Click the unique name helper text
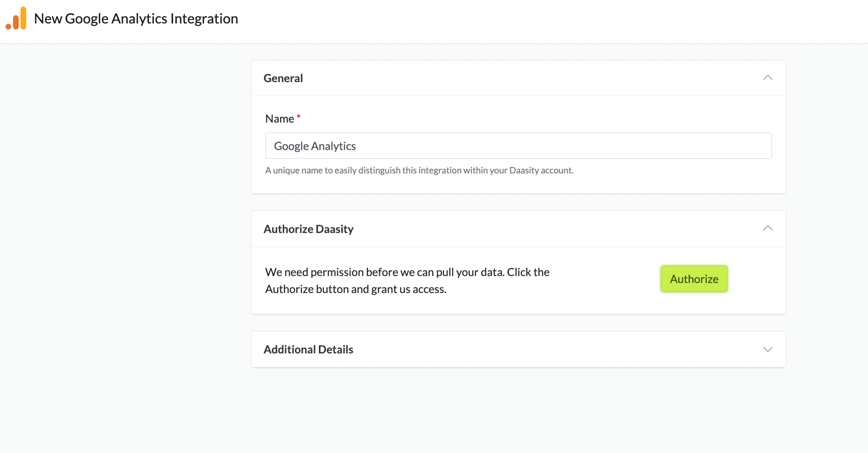Image resolution: width=868 pixels, height=453 pixels. [419, 170]
